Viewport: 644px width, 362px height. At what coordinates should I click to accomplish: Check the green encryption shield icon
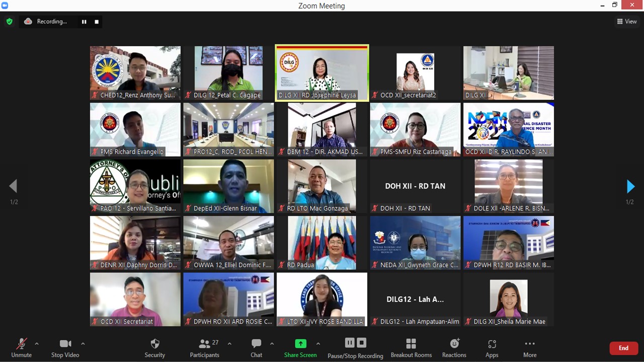pos(9,22)
